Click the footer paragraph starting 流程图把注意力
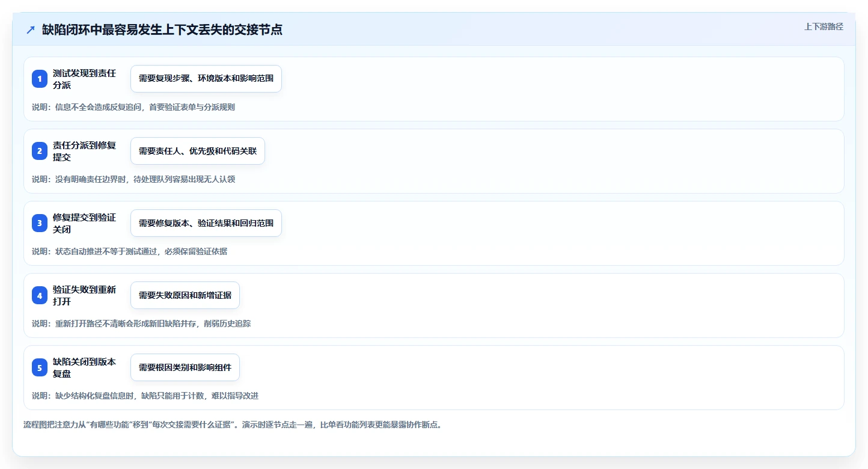The height and width of the screenshot is (469, 868). 233,425
